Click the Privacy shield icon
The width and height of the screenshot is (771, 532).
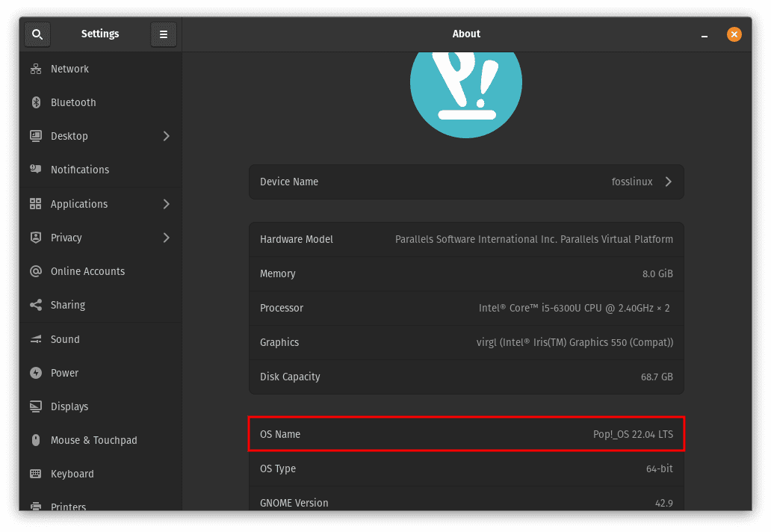tap(36, 238)
